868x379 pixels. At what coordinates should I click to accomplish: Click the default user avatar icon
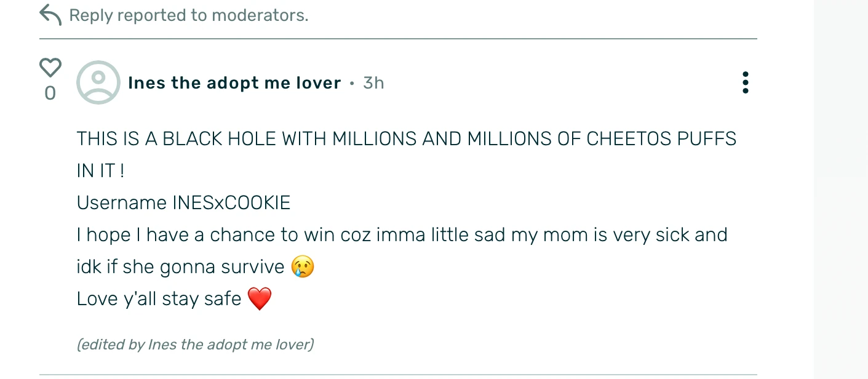tap(98, 82)
